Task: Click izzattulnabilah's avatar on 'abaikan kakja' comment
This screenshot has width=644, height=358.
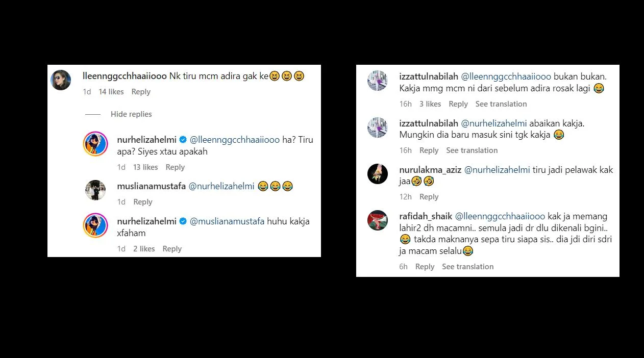Action: pos(378,127)
